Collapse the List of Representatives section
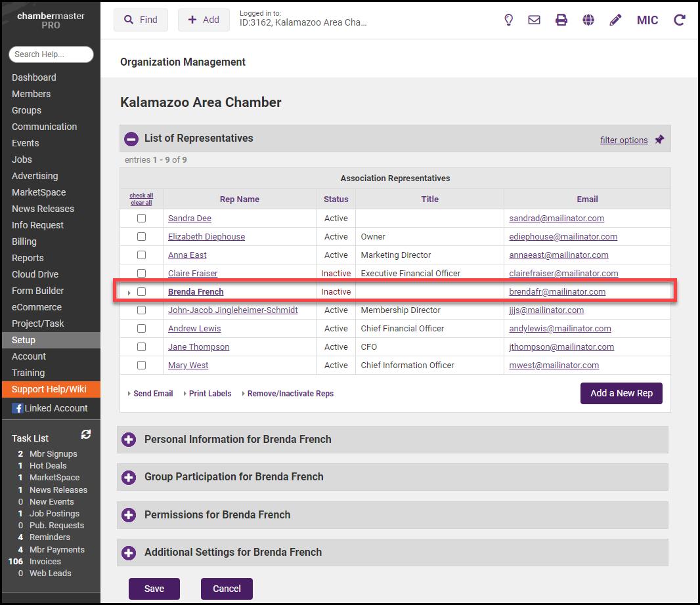This screenshot has height=605, width=700. [131, 138]
